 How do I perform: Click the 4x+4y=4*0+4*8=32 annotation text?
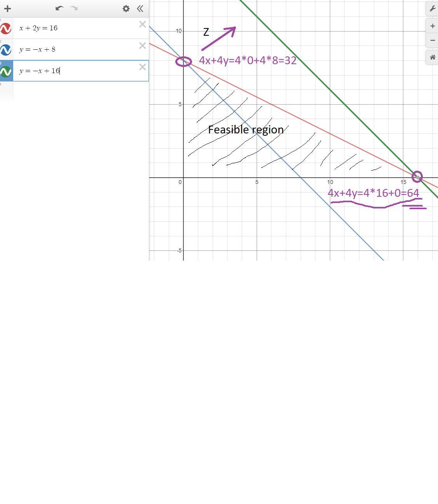[248, 60]
